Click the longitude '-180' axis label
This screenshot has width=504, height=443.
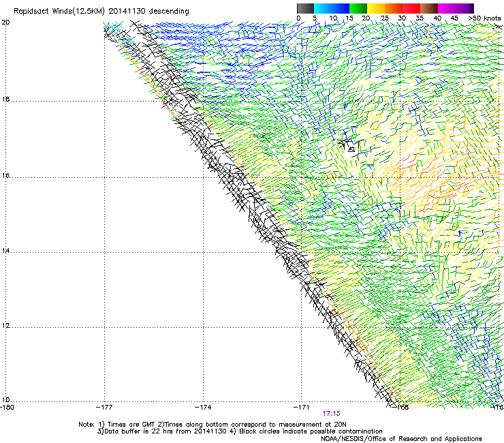tap(7, 408)
